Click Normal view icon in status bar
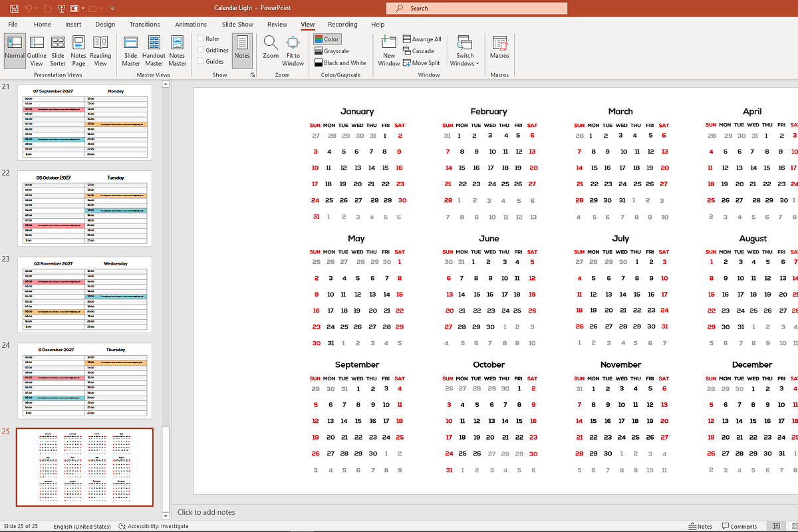The width and height of the screenshot is (798, 532). (776, 526)
